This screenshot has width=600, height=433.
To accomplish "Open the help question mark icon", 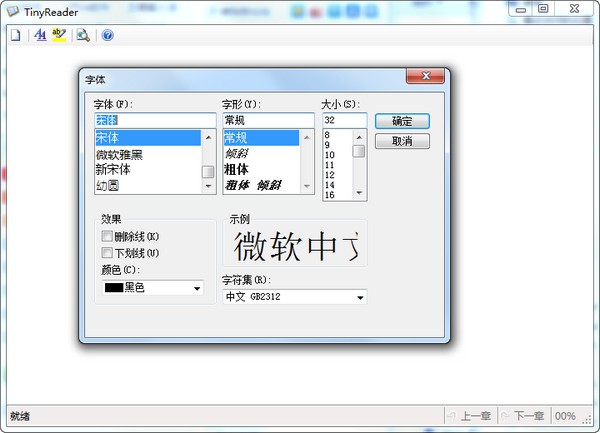I will click(108, 35).
